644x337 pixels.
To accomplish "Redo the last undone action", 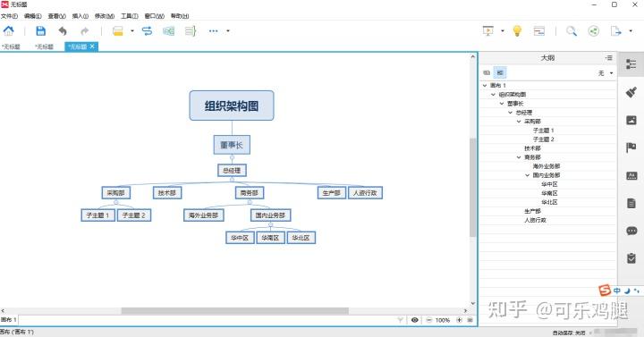I will [84, 30].
